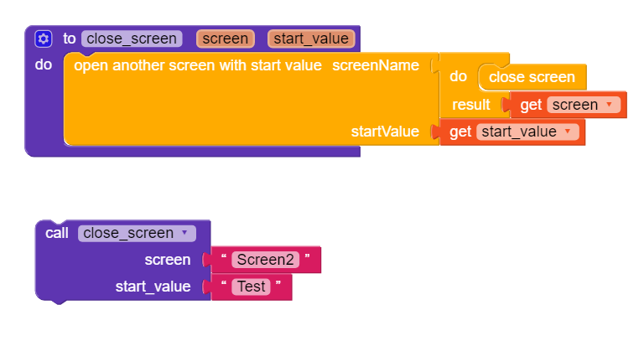This screenshot has height=341, width=644.
Task: Click the startValue socket label
Action: coord(385,132)
